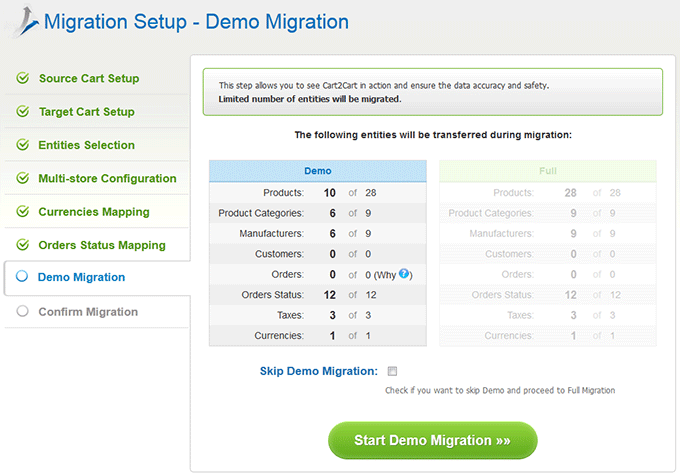Click 'The following entities will be transferred' heading
Image resolution: width=680 pixels, height=475 pixels.
[x=433, y=135]
